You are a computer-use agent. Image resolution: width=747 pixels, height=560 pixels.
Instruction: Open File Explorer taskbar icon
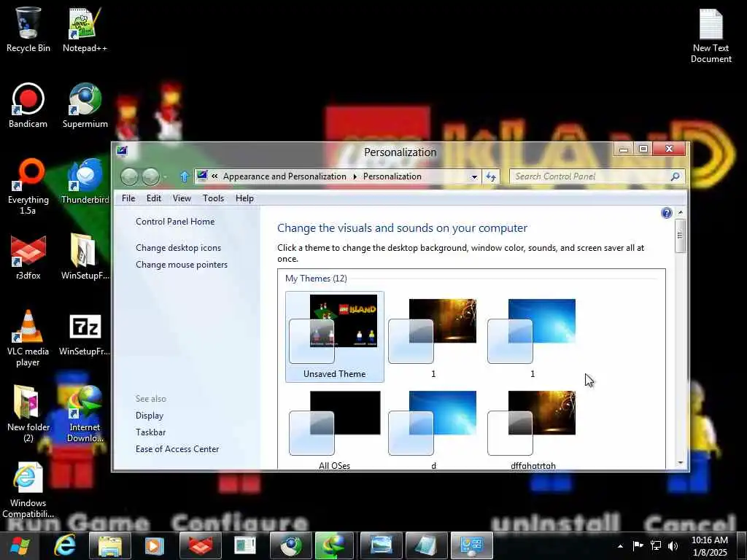pyautogui.click(x=110, y=545)
